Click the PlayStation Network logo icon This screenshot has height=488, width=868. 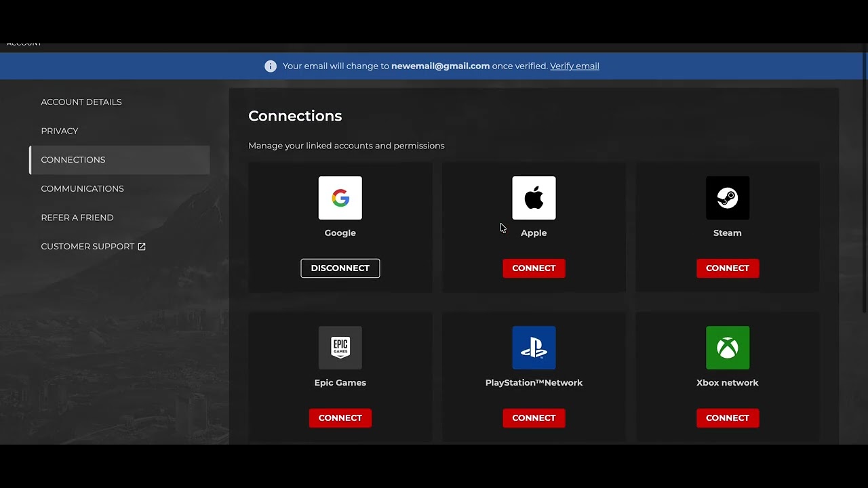pos(534,348)
